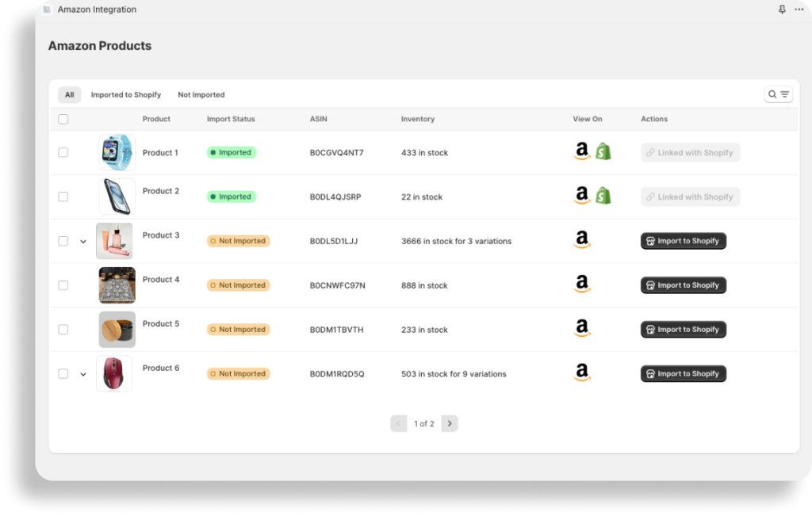Expand Product 6 variations
812x516 pixels.
(x=82, y=374)
